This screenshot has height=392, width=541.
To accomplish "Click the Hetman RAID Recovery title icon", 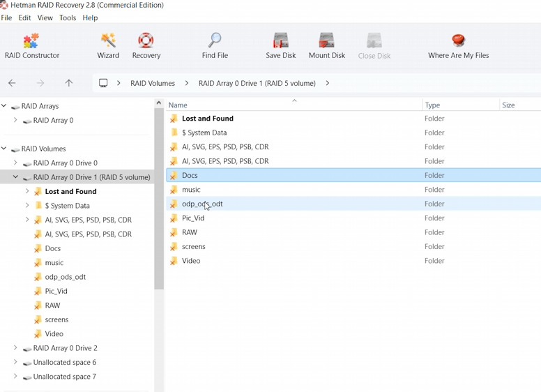I will pyautogui.click(x=3, y=5).
